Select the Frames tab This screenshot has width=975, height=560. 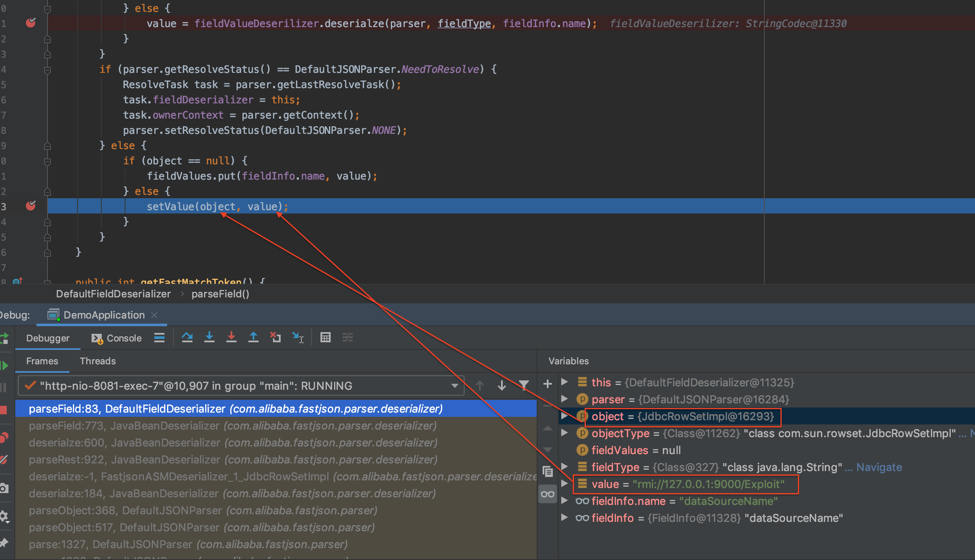coord(42,361)
